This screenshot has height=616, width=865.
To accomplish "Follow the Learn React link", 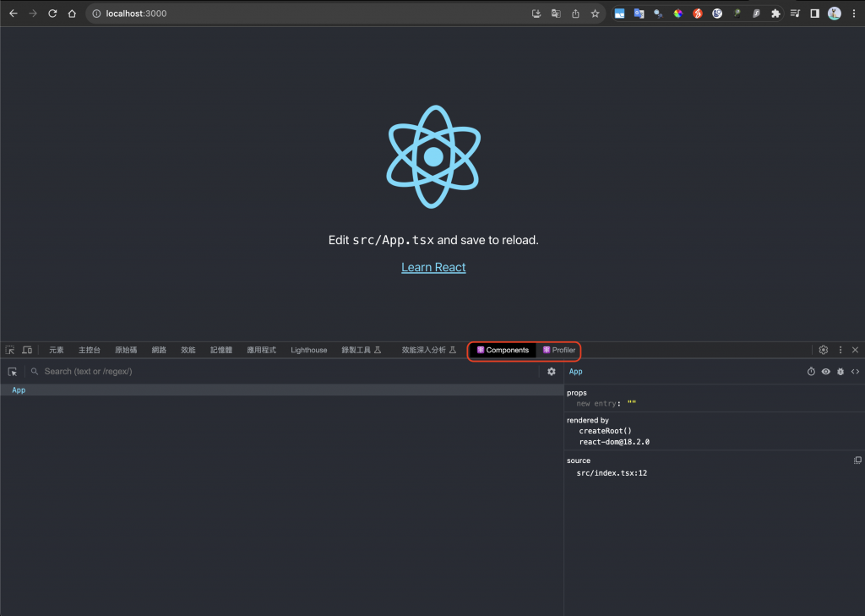I will pyautogui.click(x=433, y=267).
